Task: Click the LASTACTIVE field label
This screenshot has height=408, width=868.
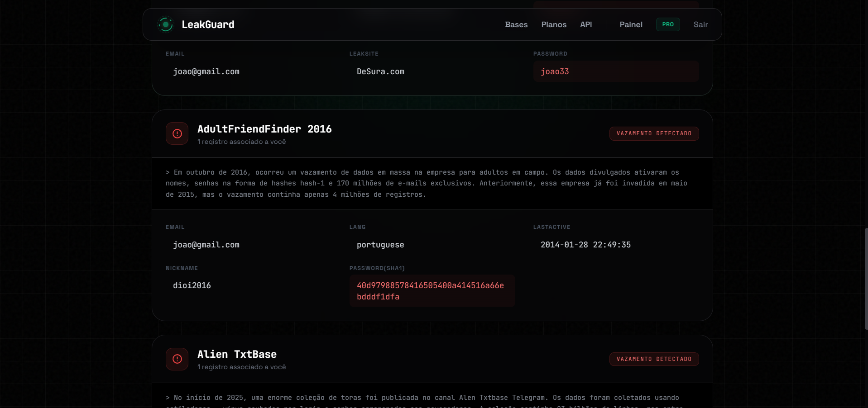Action: pos(551,227)
